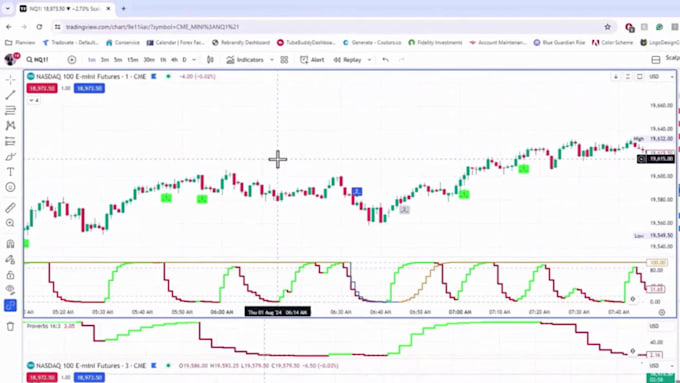Screen dimensions: 680x383
Task: Switch to the NQ1! browser tab
Action: tap(65, 9)
